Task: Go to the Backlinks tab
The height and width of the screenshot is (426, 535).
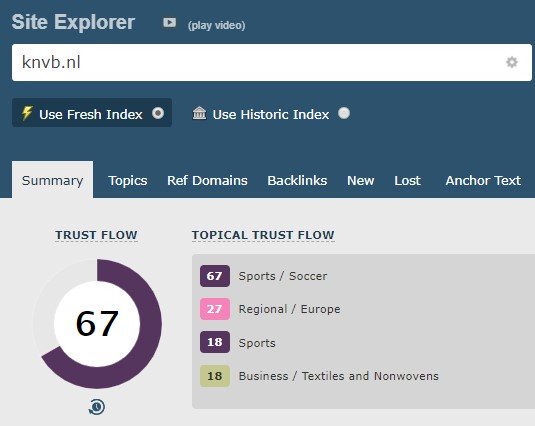Action: pyautogui.click(x=297, y=180)
